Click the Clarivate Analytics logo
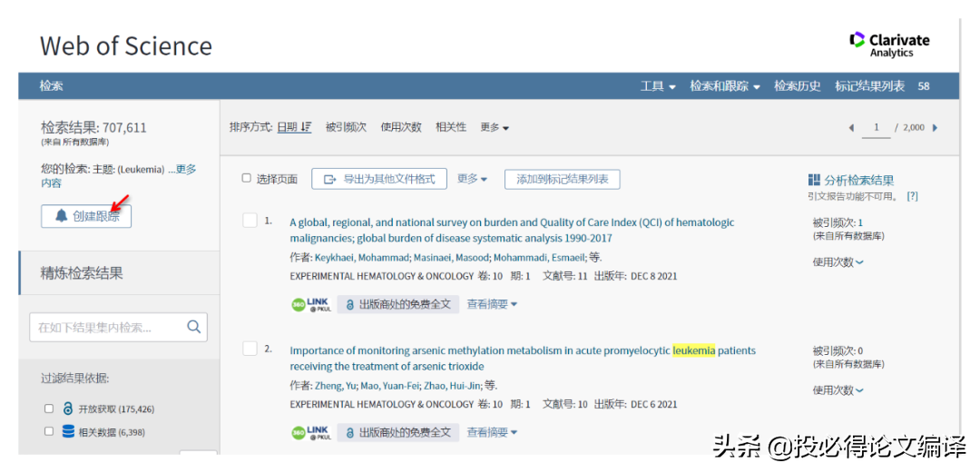Image resolution: width=980 pixels, height=473 pixels. point(889,45)
